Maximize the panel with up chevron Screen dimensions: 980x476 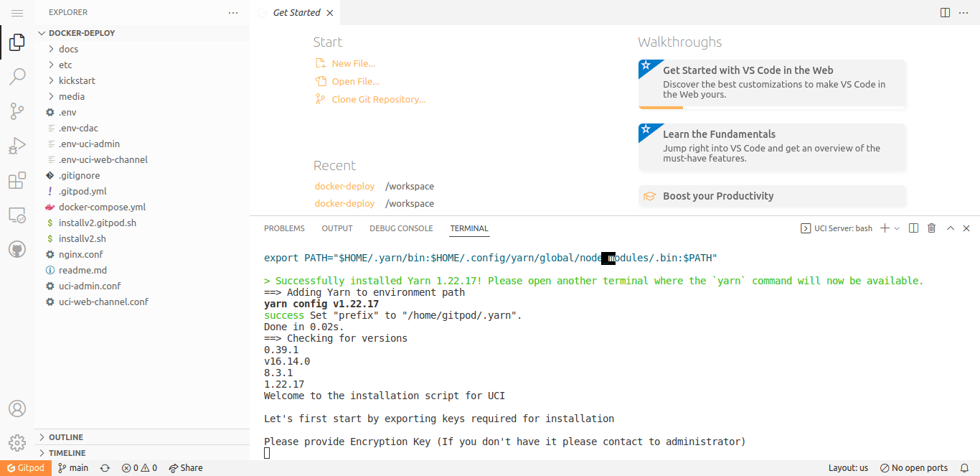[951, 228]
